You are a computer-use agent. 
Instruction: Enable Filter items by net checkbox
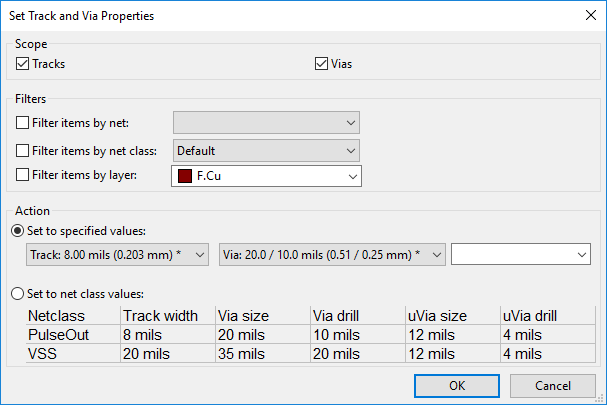point(24,123)
